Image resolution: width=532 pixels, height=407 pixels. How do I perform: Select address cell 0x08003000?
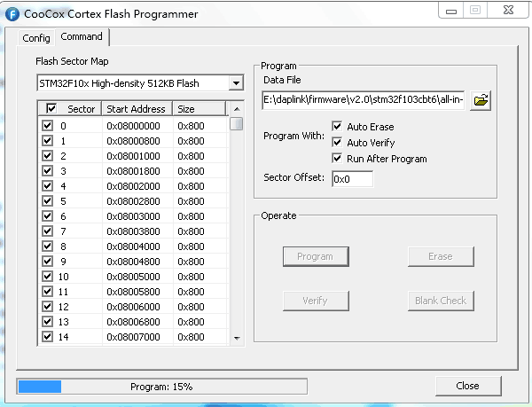[x=133, y=216]
